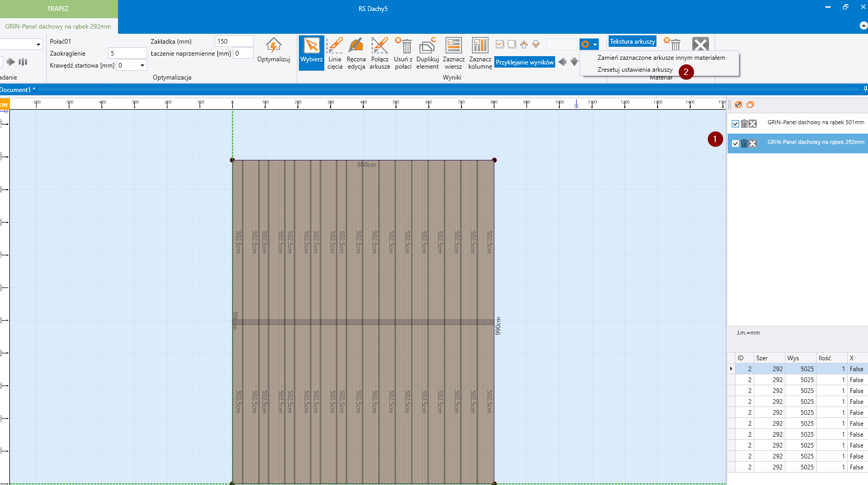
Task: Uncheck GRIN-Panel 501mm checkbox
Action: point(735,124)
